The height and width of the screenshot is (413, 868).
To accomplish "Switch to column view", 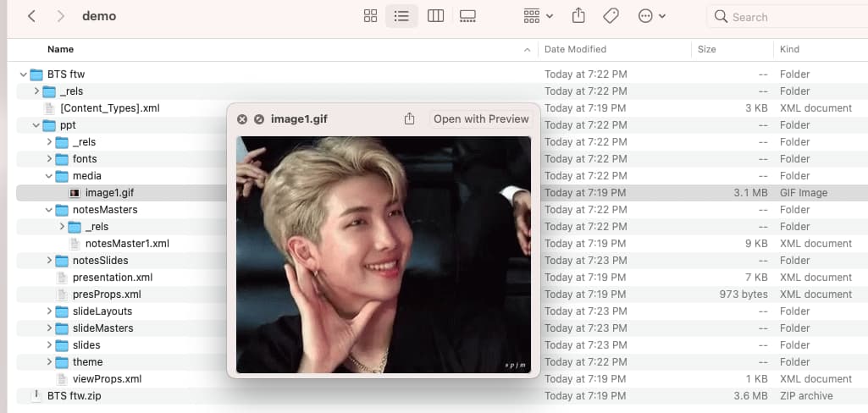I will tap(435, 16).
